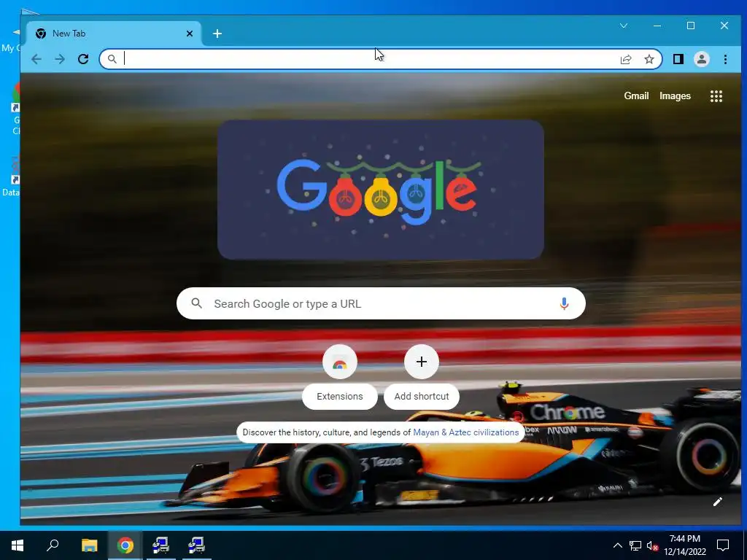Open File Explorer from the taskbar
The image size is (747, 560).
[x=89, y=545]
